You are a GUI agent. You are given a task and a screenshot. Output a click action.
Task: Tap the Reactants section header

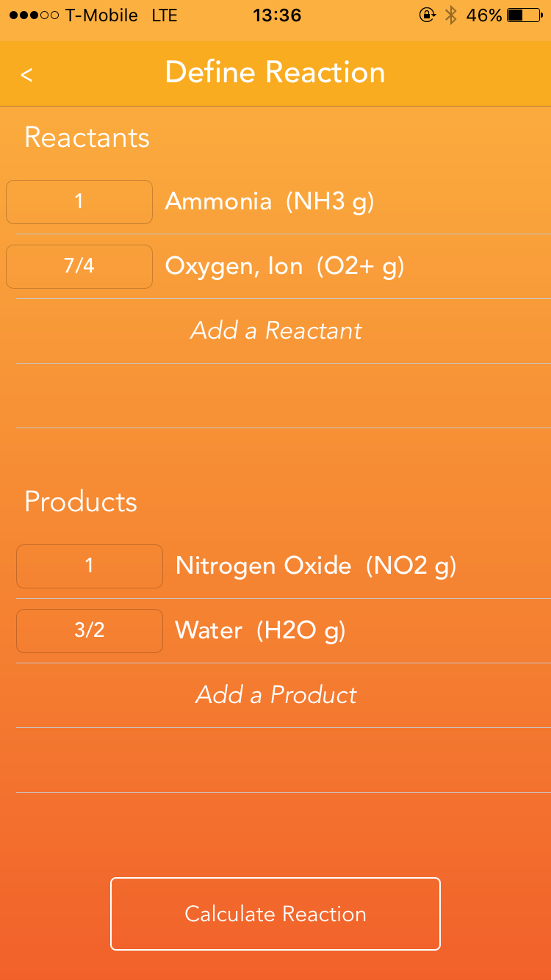click(x=87, y=137)
